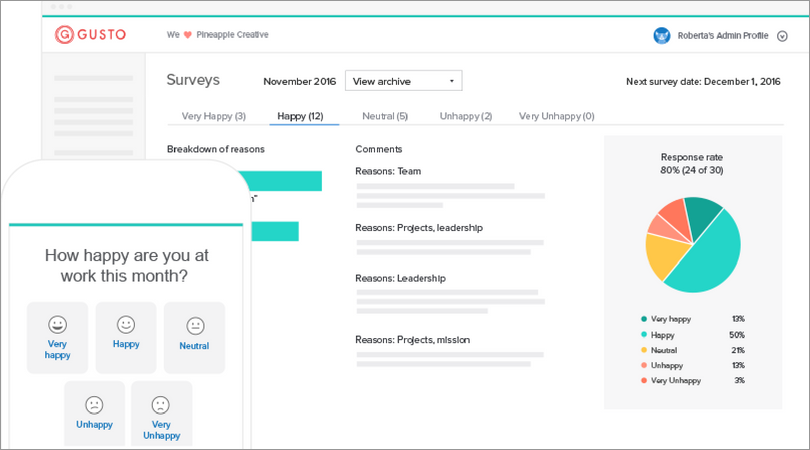810x450 pixels.
Task: Click the 'Comments' heading
Action: tap(379, 149)
